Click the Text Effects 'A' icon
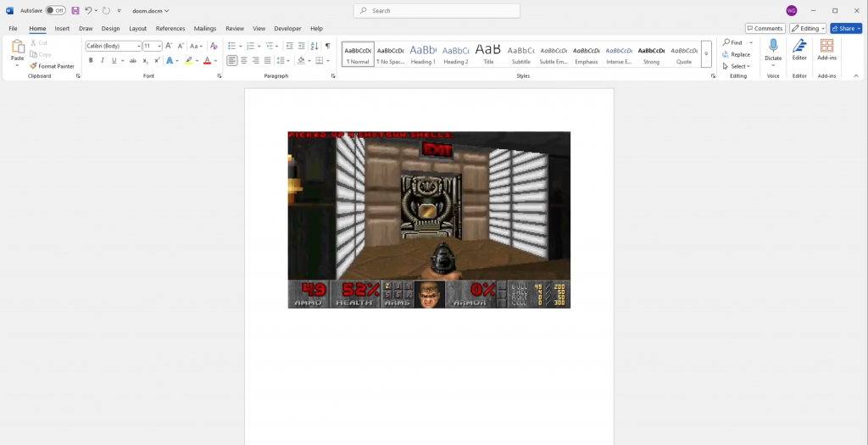This screenshot has height=445, width=868. click(x=170, y=61)
